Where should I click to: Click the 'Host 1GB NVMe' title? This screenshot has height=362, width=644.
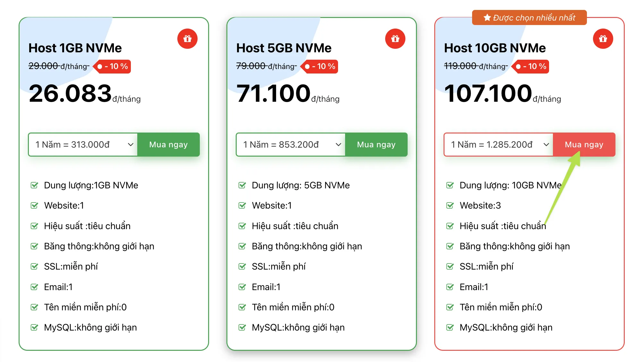click(x=75, y=48)
